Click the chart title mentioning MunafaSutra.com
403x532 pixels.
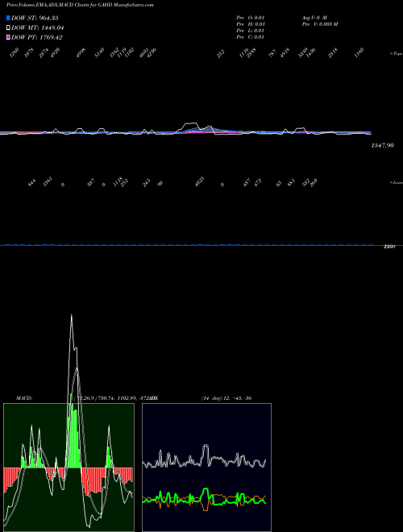[x=80, y=5]
